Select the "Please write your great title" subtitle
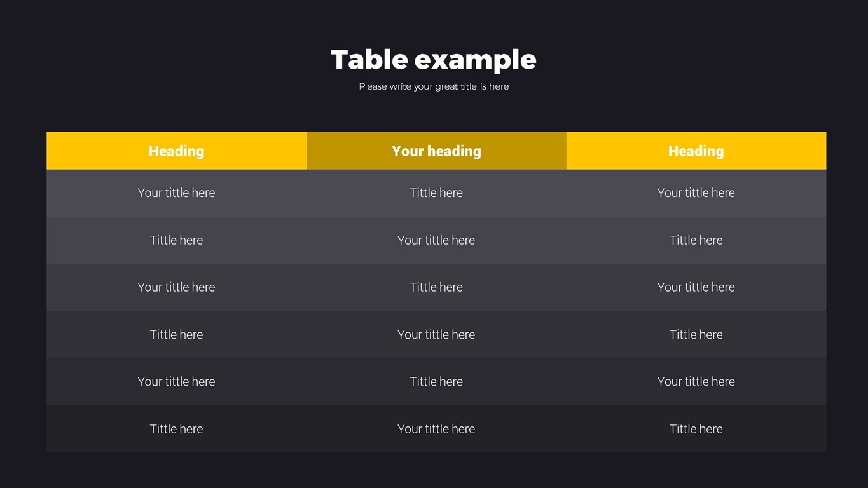Image resolution: width=868 pixels, height=488 pixels. click(434, 86)
